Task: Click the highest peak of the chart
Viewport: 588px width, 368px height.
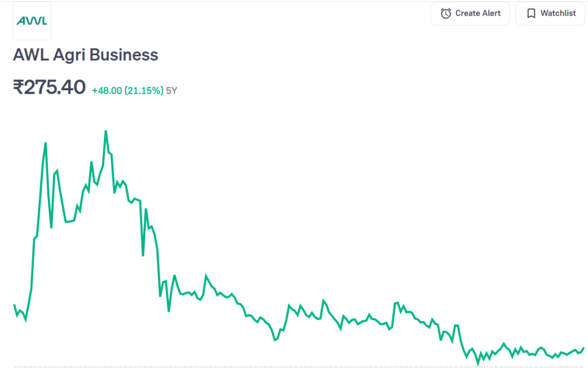Action: click(x=106, y=132)
